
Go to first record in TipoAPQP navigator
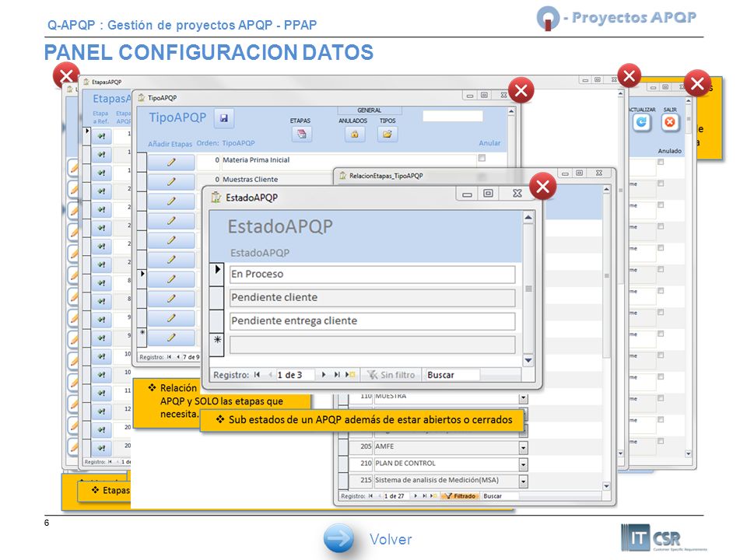pos(169,357)
